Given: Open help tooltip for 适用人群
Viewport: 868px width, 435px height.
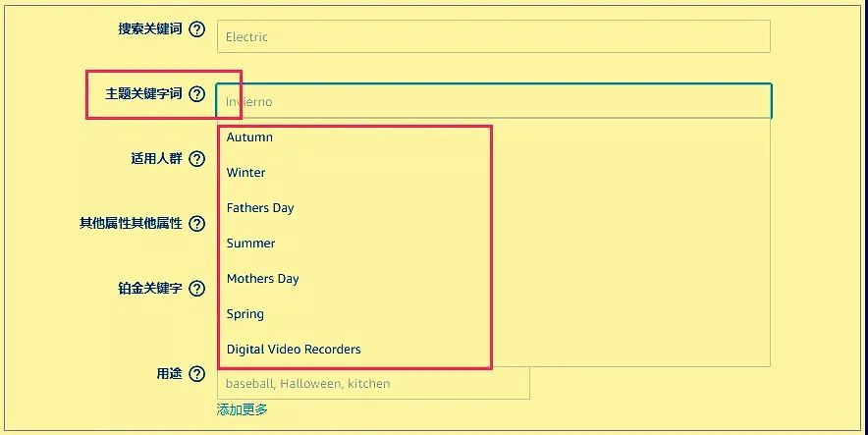Looking at the screenshot, I should (x=196, y=159).
